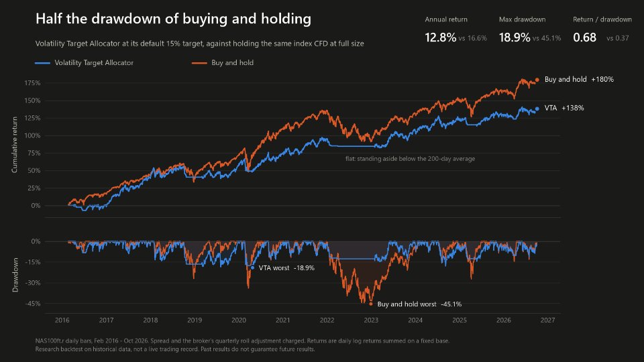Image resolution: width=644 pixels, height=362 pixels.
Task: Click the 2020 x-axis year label
Action: (239, 320)
